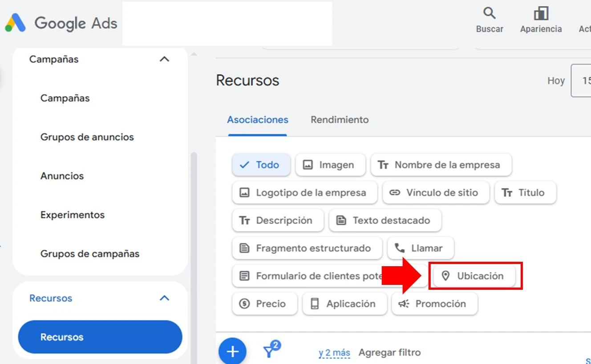Collapse the Recursos sidebar section
The height and width of the screenshot is (364, 591).
pyautogui.click(x=164, y=298)
